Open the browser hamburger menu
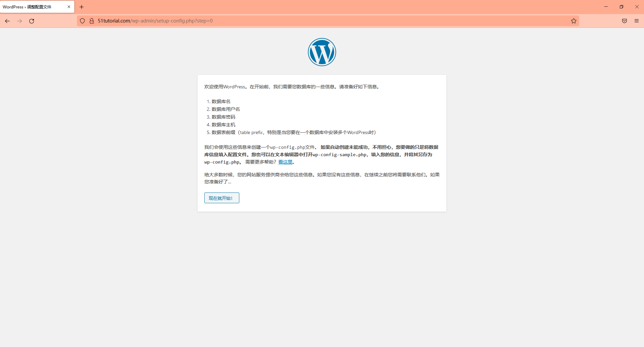The image size is (644, 347). click(637, 21)
